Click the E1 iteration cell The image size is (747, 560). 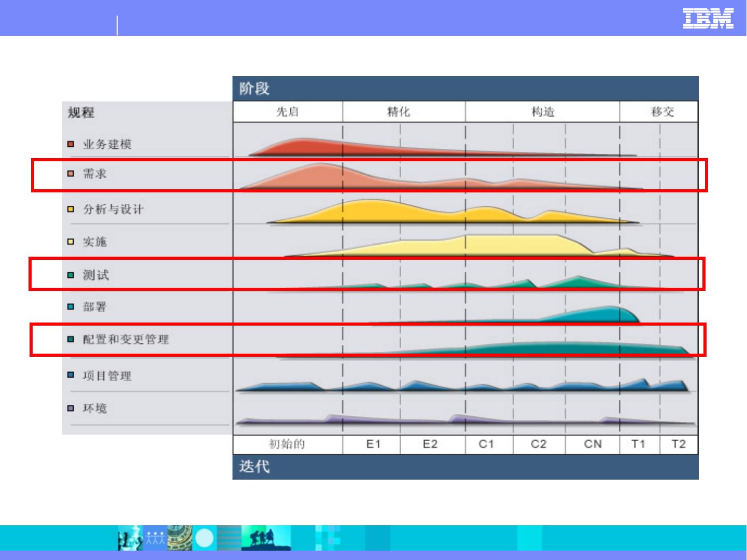click(372, 444)
